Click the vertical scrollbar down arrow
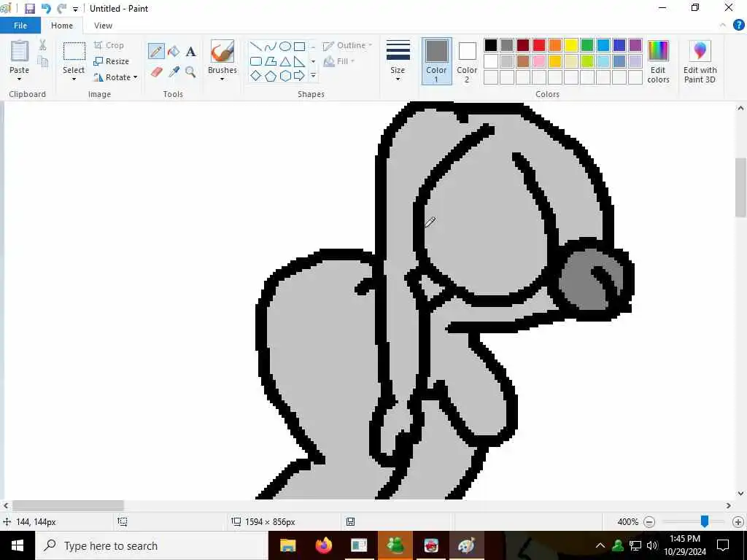747x560 pixels. 740,494
